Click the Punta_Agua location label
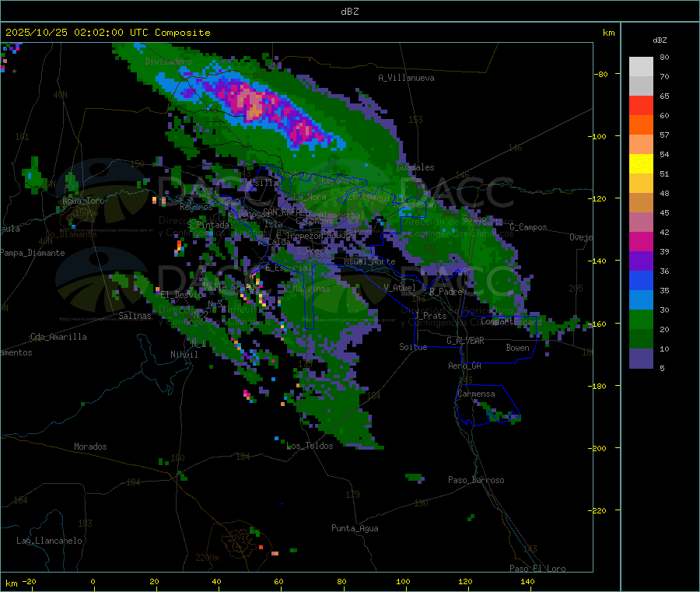Viewport: 700px width, 592px height. click(355, 529)
